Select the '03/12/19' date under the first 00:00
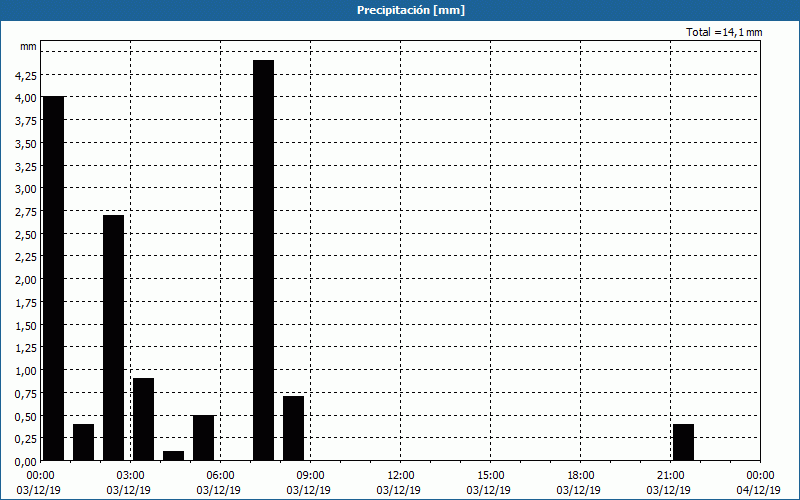The height and width of the screenshot is (500, 800). (39, 490)
